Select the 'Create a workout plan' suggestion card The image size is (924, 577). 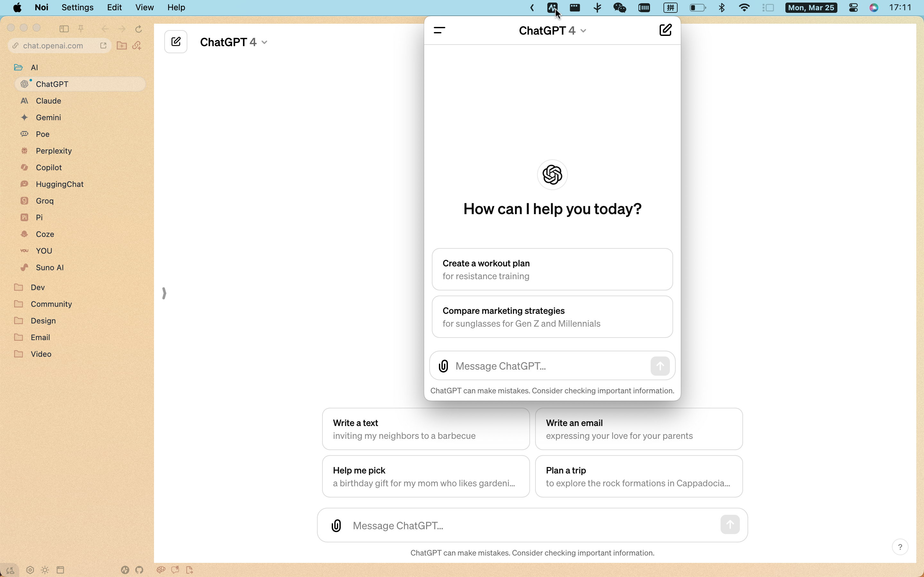552,269
